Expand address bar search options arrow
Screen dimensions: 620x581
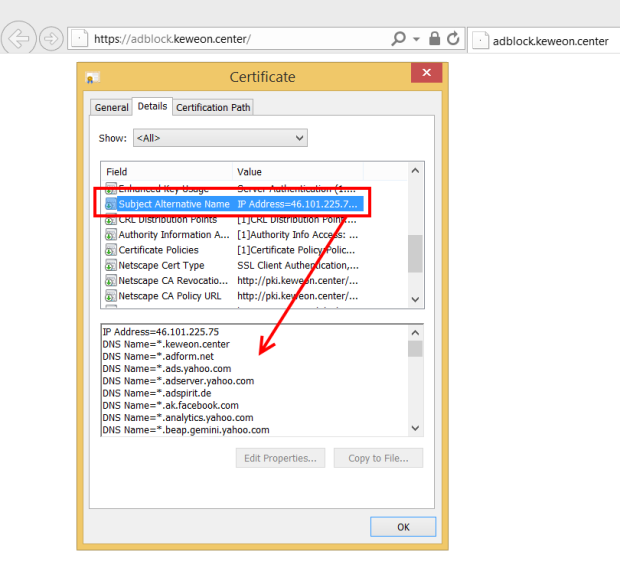[416, 39]
